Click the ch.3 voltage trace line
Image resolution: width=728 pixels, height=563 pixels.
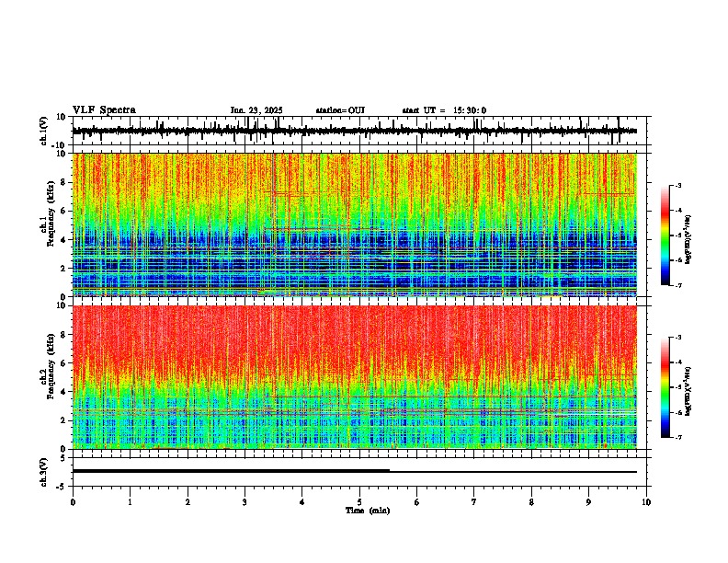point(355,471)
